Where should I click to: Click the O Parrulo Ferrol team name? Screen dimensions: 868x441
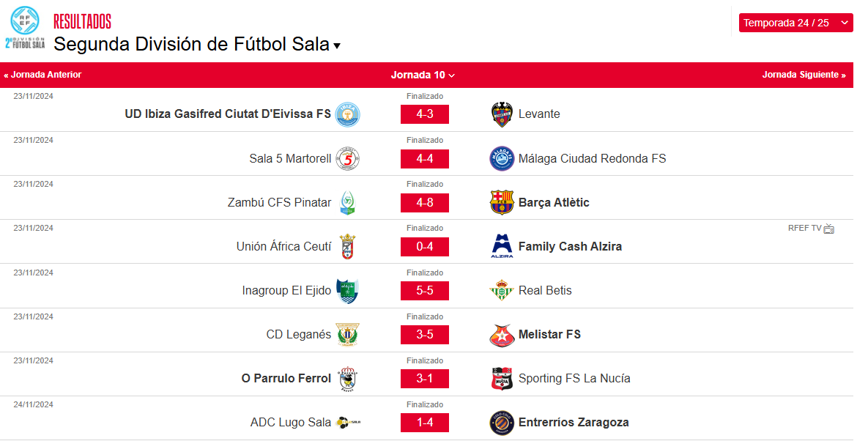coord(286,379)
